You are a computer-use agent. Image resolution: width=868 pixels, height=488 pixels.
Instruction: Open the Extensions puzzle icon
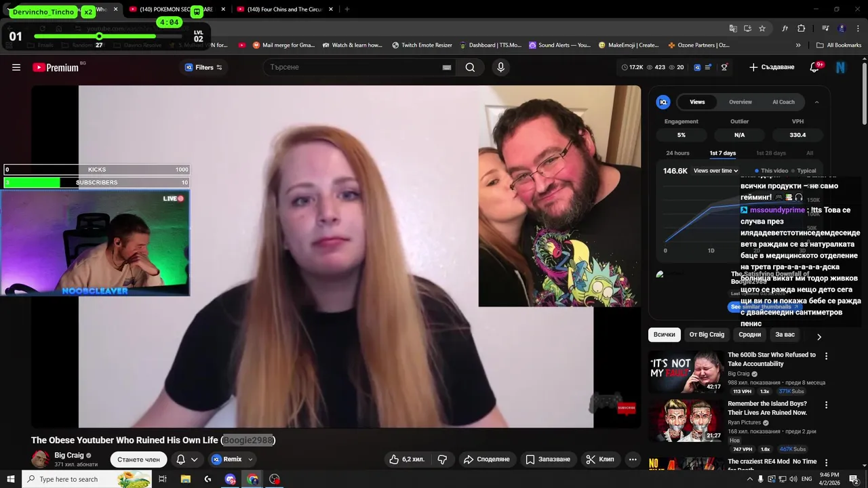coord(801,28)
